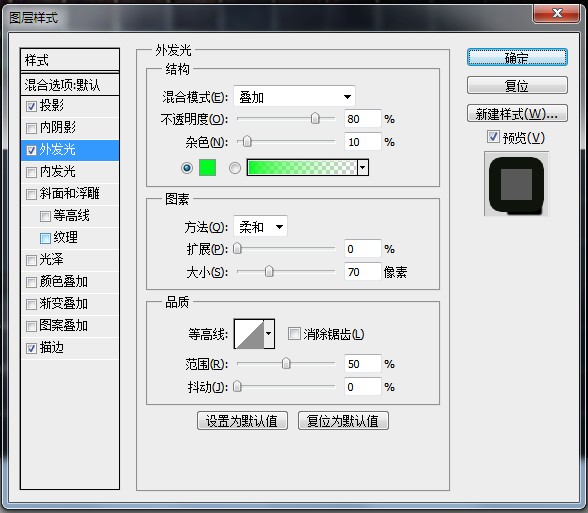Click the 大小 size slider handle

click(269, 271)
